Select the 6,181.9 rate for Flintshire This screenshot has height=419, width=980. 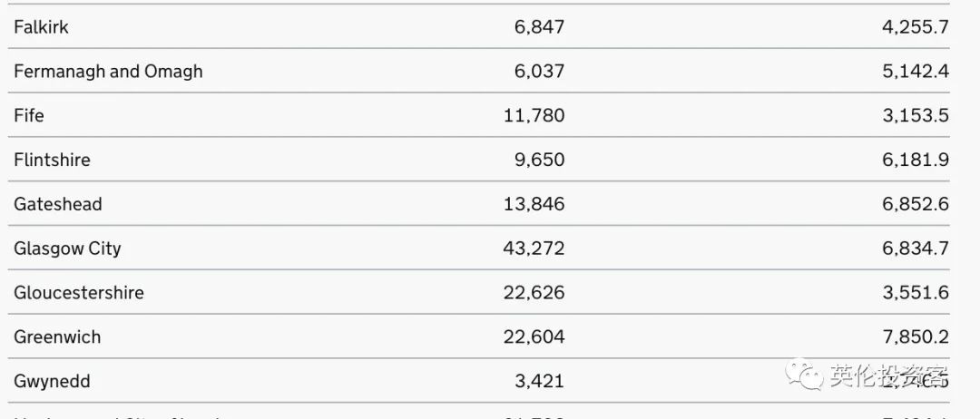tap(915, 161)
